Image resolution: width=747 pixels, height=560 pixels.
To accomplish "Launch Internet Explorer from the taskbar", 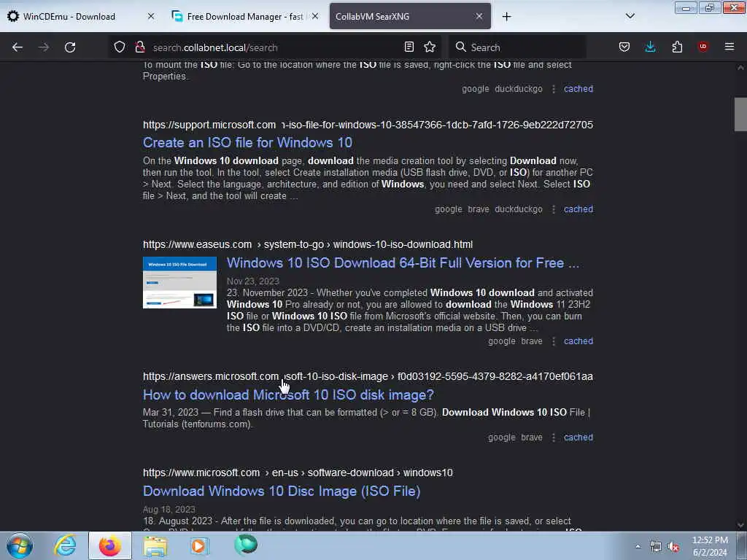I will [65, 545].
